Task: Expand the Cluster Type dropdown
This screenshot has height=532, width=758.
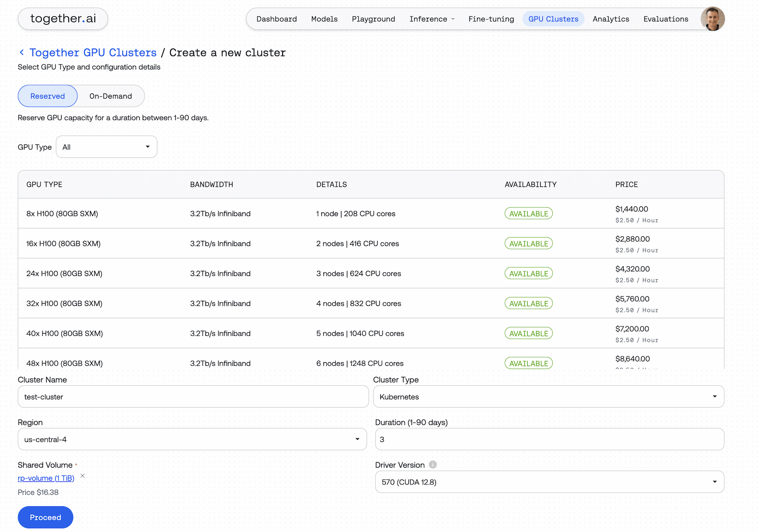Action: tap(548, 397)
